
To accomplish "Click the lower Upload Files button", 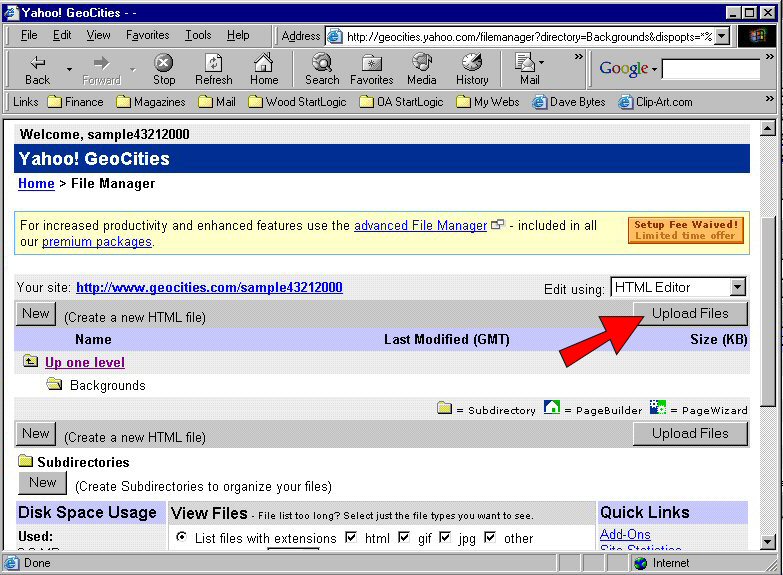I will (x=690, y=434).
